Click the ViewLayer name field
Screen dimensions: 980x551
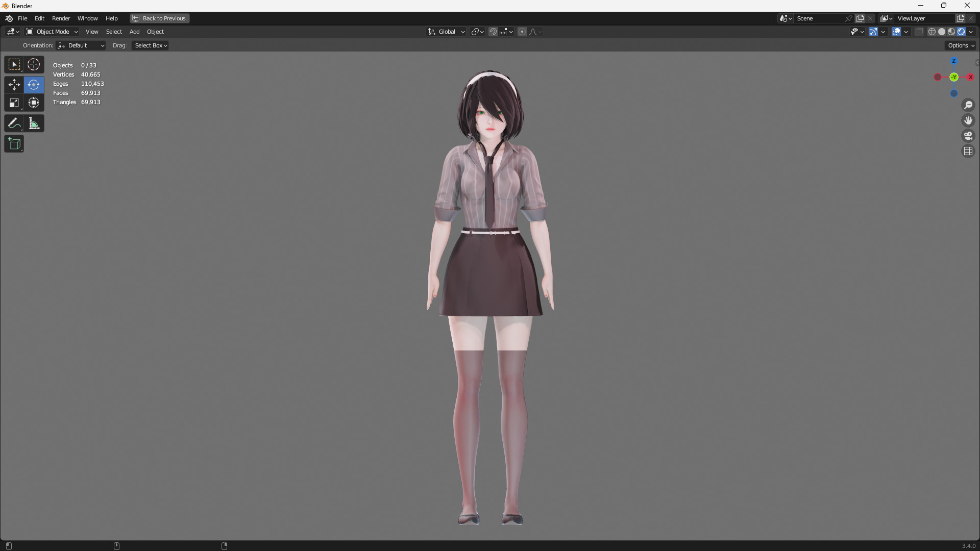tap(925, 18)
